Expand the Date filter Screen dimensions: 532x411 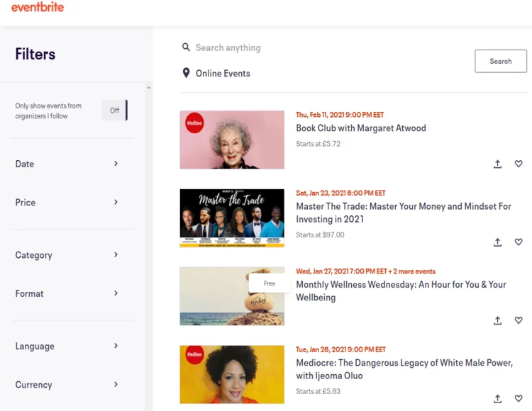tap(68, 164)
